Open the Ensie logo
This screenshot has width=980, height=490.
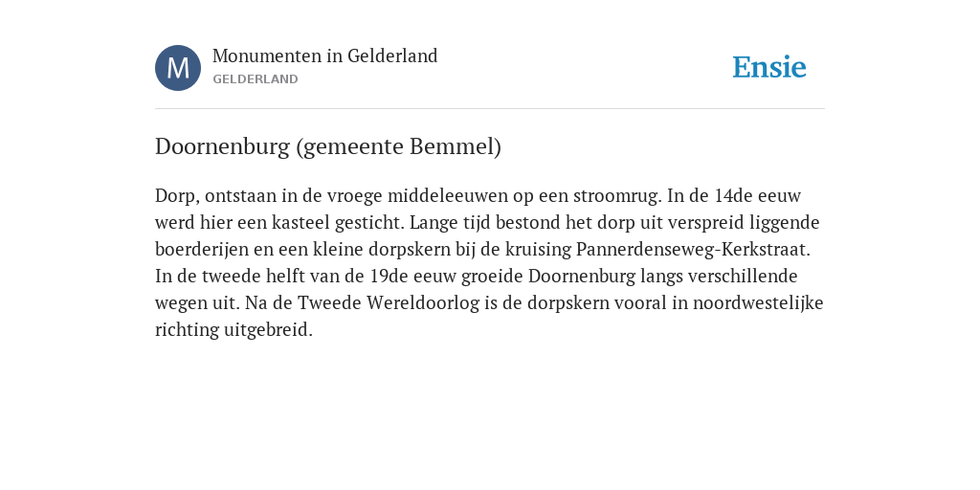(x=769, y=68)
